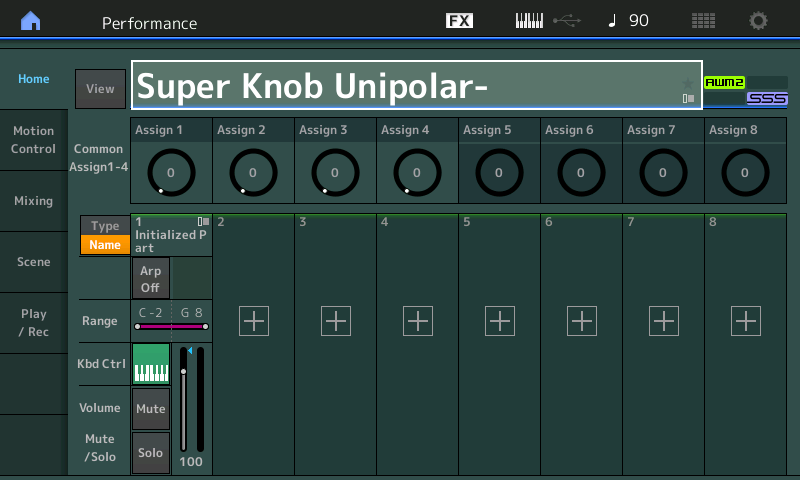Image resolution: width=800 pixels, height=480 pixels.
Task: Click the tempo value 90
Action: tap(639, 21)
